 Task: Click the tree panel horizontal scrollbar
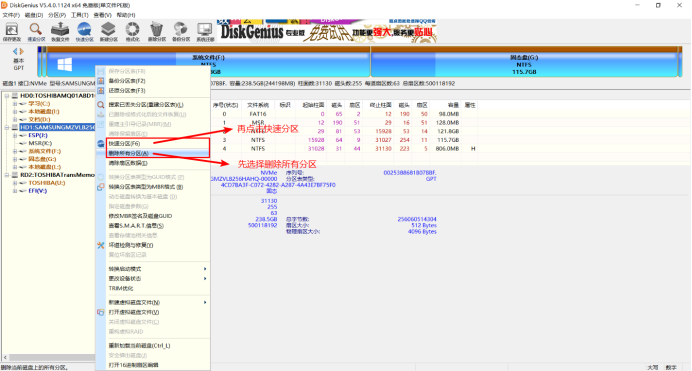[x=49, y=357]
